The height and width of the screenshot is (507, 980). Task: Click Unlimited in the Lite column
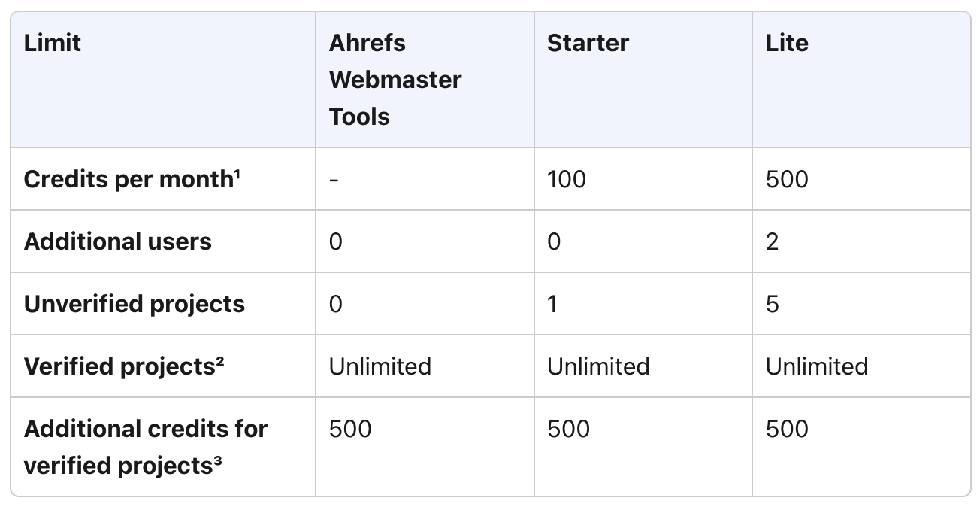coord(817,366)
